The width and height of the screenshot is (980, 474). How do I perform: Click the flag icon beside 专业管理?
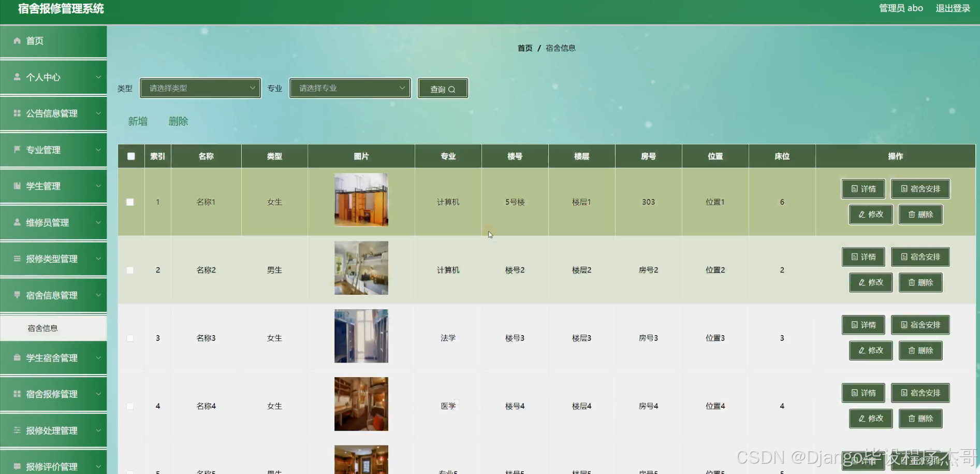[x=17, y=149]
